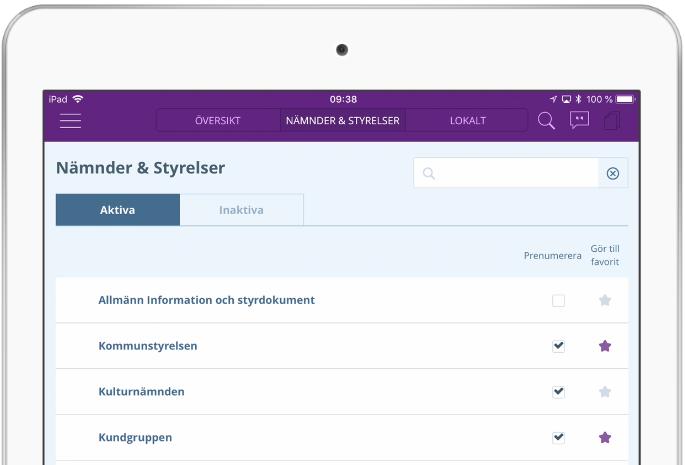The height and width of the screenshot is (465, 685).
Task: Open Kulturnämnden entry
Action: pyautogui.click(x=141, y=392)
